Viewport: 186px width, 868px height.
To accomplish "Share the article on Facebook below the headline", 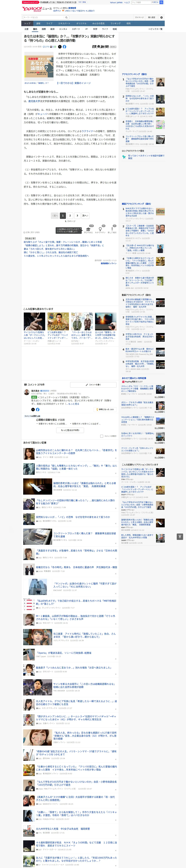I will tap(64, 47).
